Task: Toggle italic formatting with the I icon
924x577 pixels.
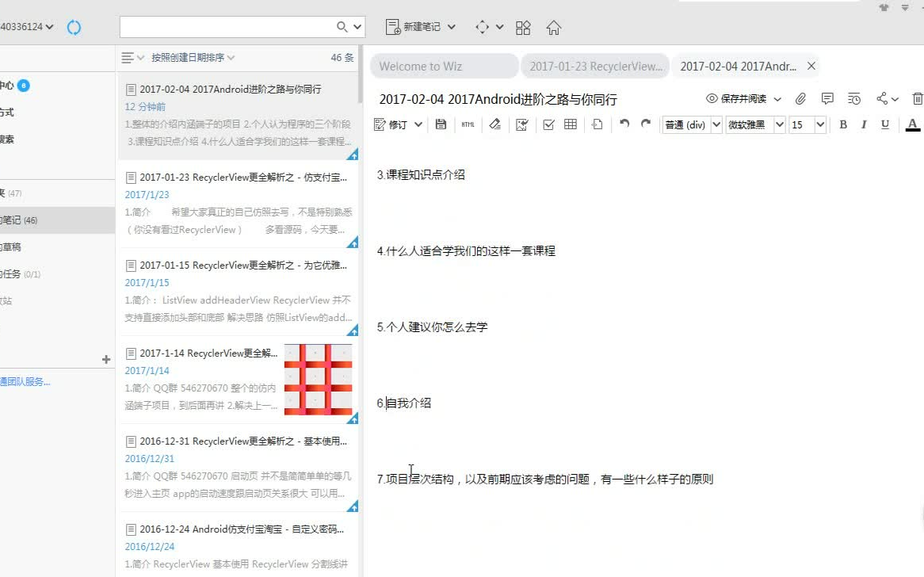Action: [865, 124]
